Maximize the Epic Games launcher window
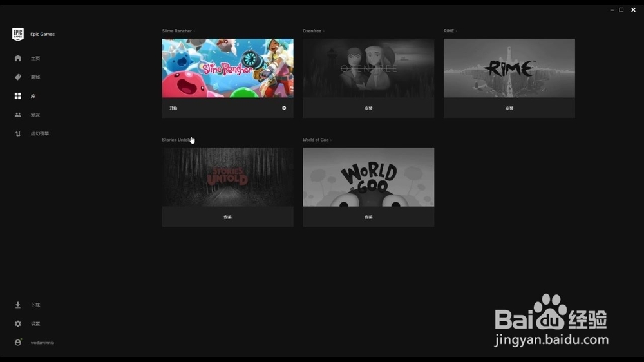 pos(621,10)
